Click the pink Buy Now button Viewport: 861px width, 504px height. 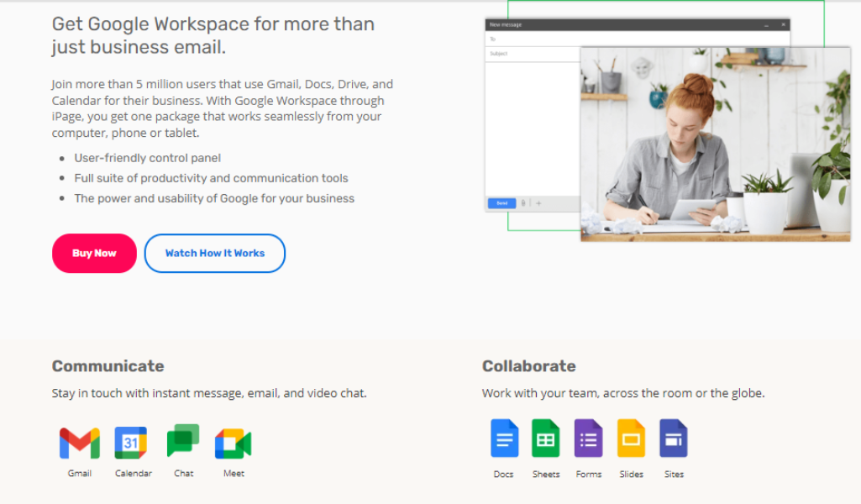tap(94, 253)
